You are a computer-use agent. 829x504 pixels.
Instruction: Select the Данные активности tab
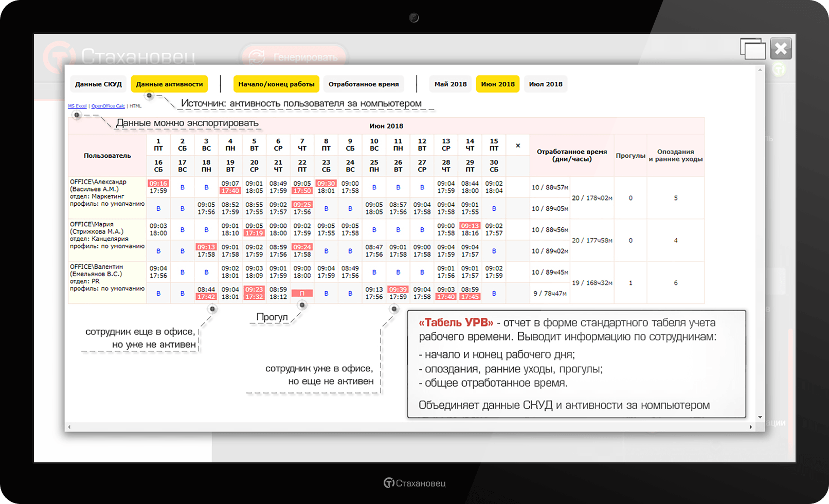point(169,84)
